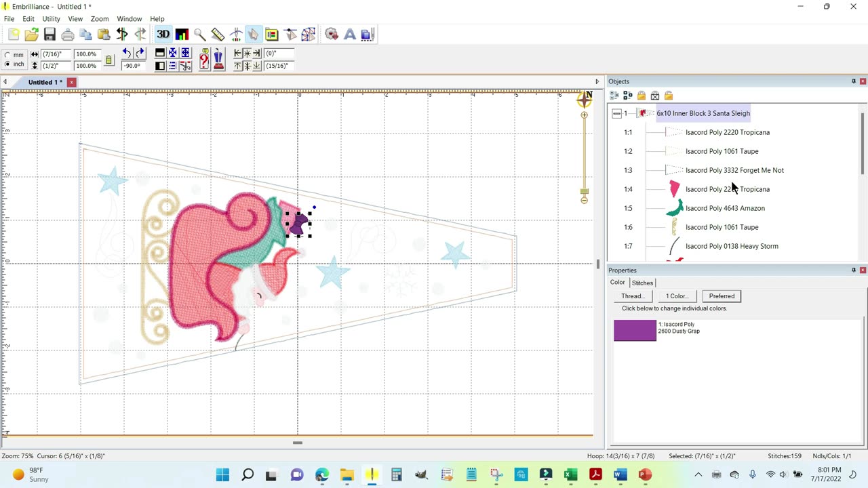Open the Utility menu
This screenshot has height=488, width=868.
click(x=51, y=19)
